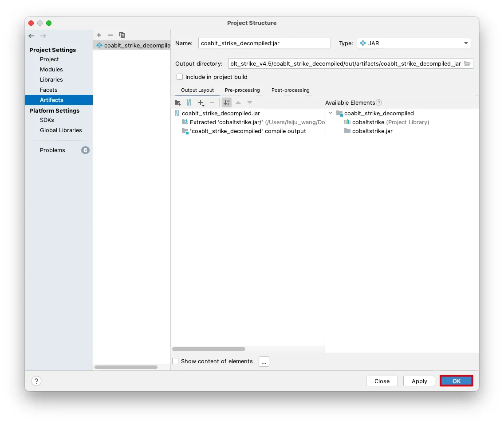
Task: Click the artifact Name input field
Action: coord(264,43)
